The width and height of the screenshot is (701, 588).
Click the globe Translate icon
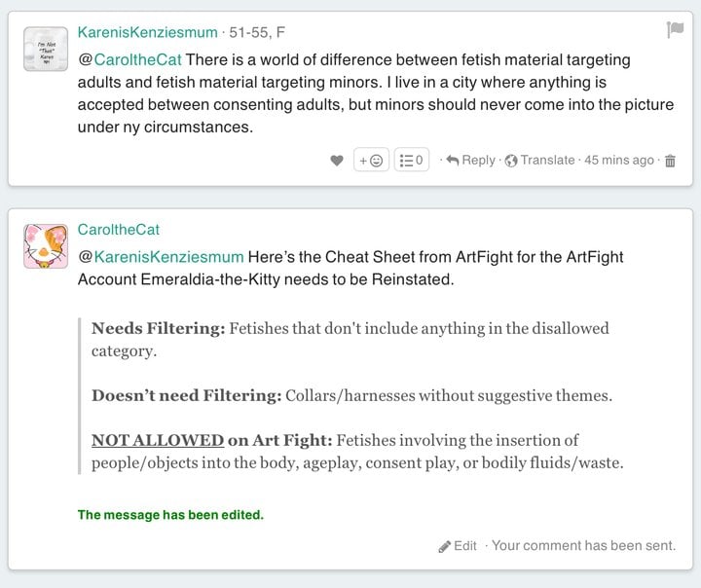click(511, 161)
